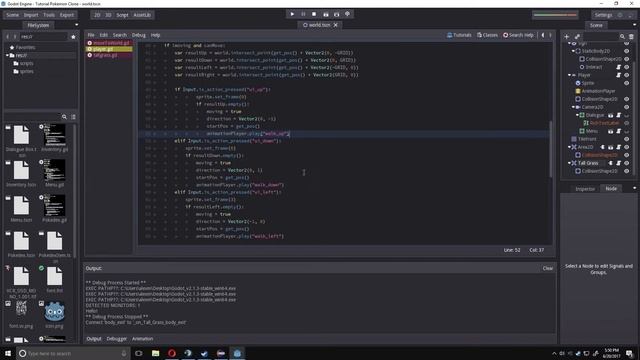The width and height of the screenshot is (640, 360).
Task: Open debug options icon
Action: 347,14
